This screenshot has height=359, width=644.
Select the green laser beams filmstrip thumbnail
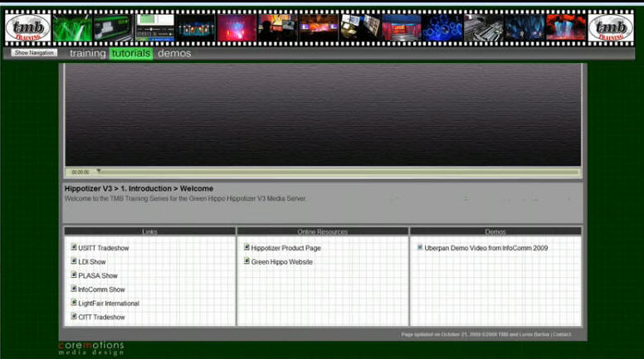(x=72, y=28)
